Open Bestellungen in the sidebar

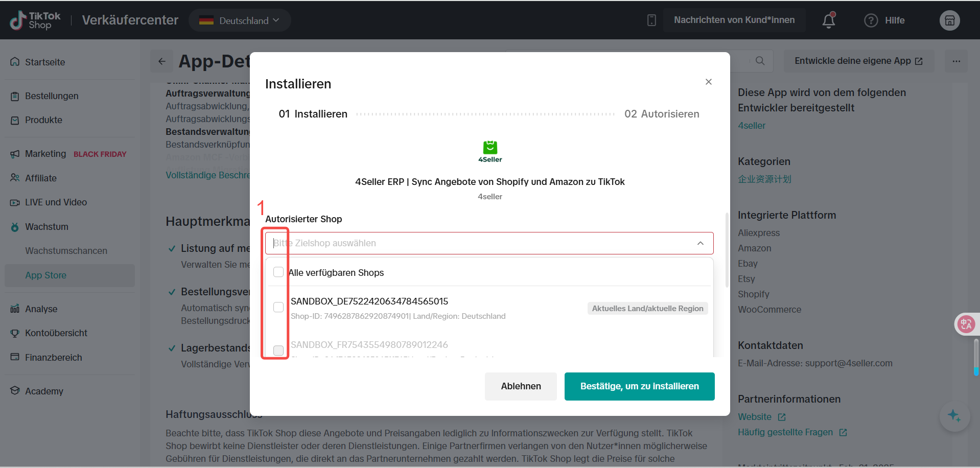click(52, 96)
